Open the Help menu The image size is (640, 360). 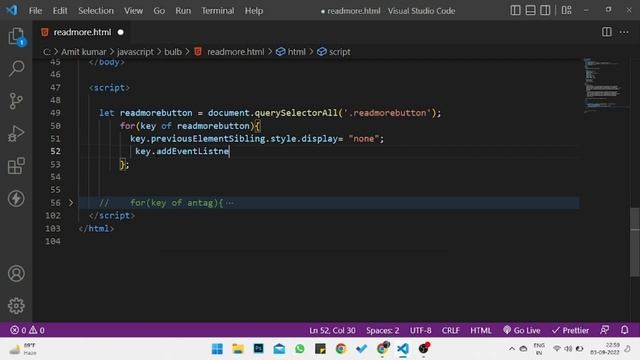point(253,11)
